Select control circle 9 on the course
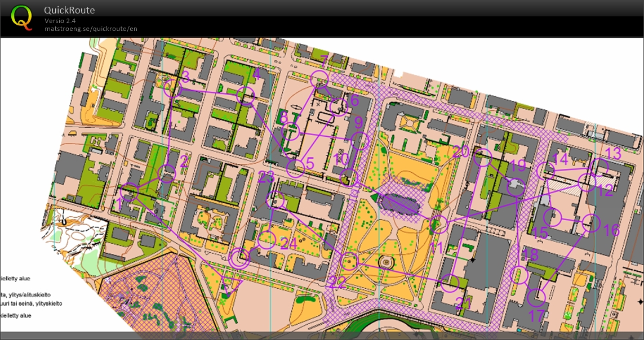 (x=359, y=141)
